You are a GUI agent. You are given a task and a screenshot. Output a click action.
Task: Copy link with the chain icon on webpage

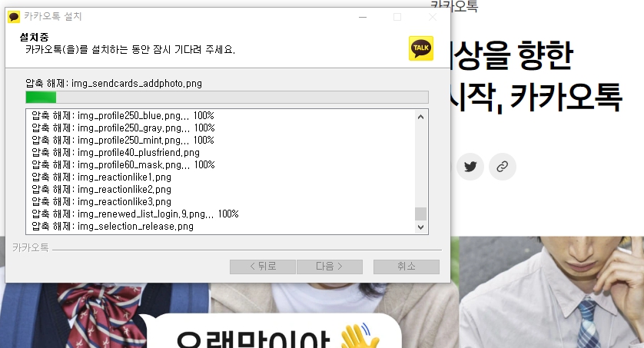point(503,167)
